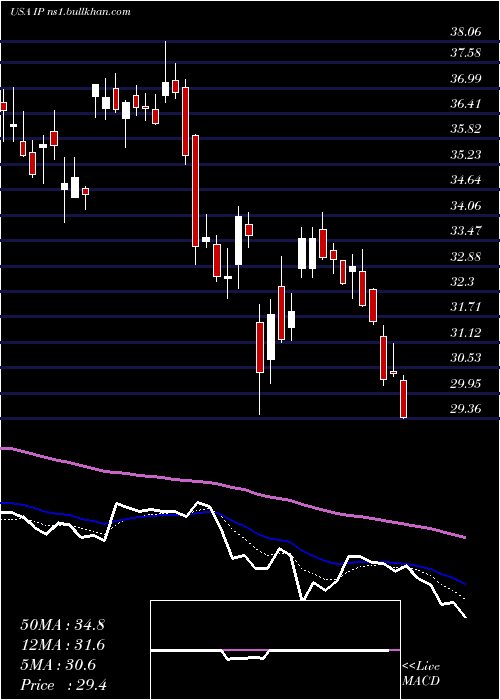
Task: Click the 34.64 price level label
Action: point(466,180)
